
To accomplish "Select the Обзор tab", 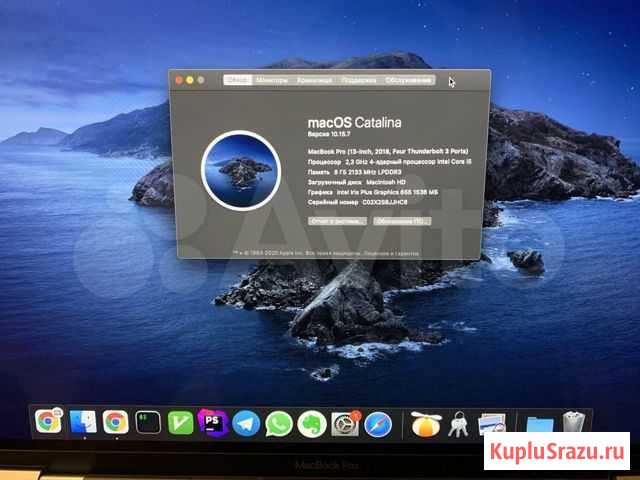I will click(238, 80).
